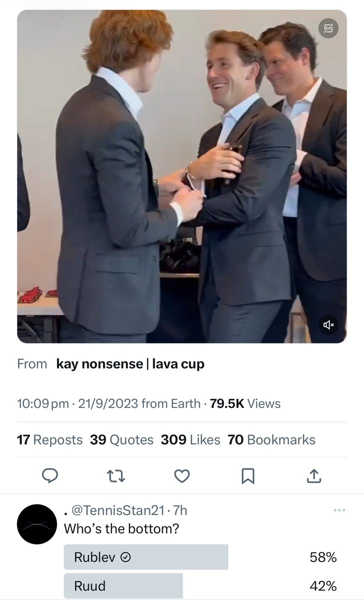View the 39 Quotes list
The image size is (364, 600).
[x=122, y=439]
